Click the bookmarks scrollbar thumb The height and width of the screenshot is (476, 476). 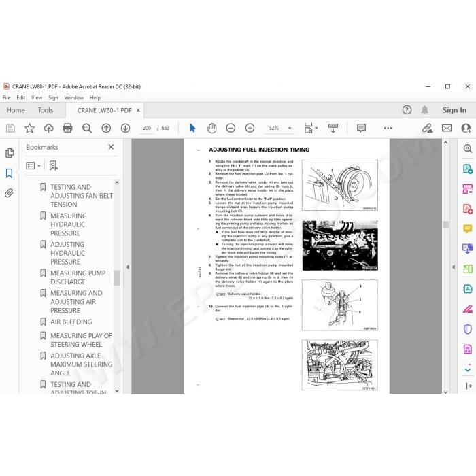[117, 277]
